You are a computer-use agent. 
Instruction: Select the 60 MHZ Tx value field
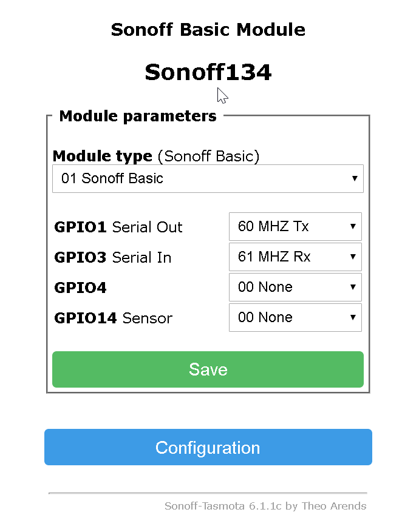[279, 226]
